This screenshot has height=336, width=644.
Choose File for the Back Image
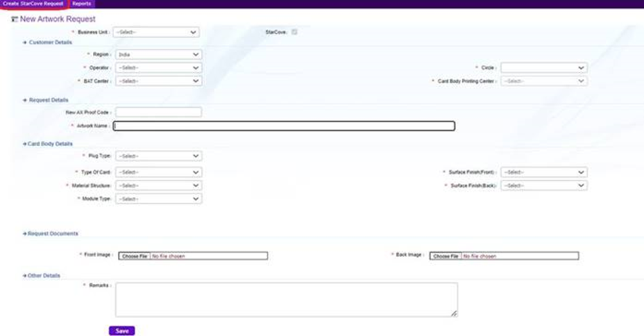point(445,256)
